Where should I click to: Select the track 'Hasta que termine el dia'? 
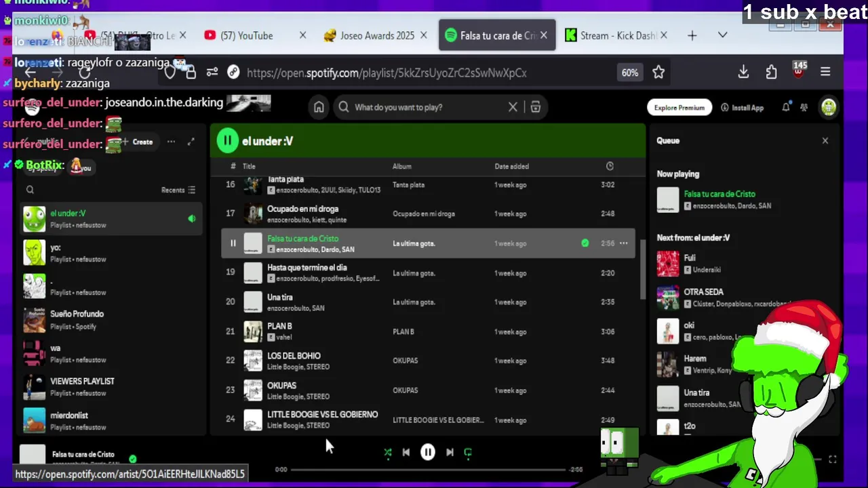click(307, 268)
